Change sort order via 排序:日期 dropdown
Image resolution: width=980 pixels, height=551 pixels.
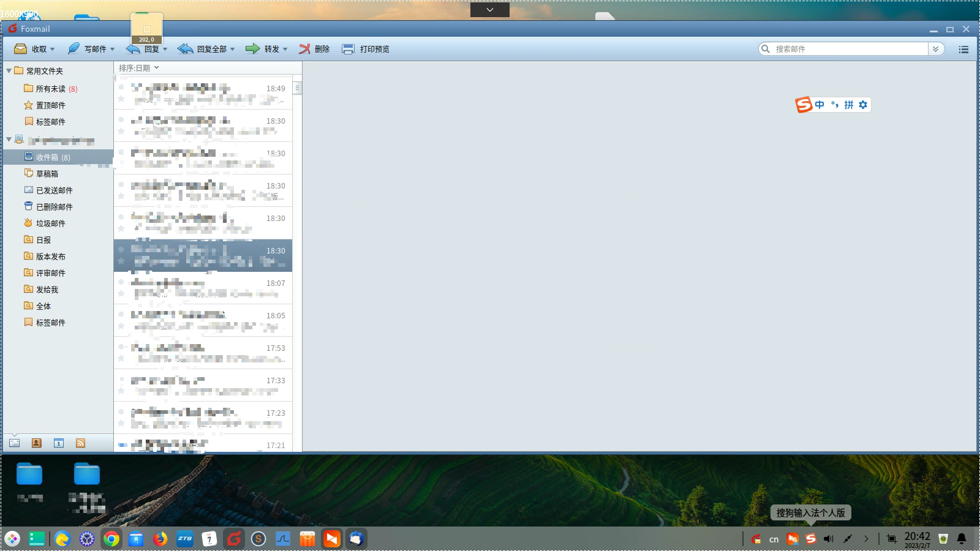139,68
